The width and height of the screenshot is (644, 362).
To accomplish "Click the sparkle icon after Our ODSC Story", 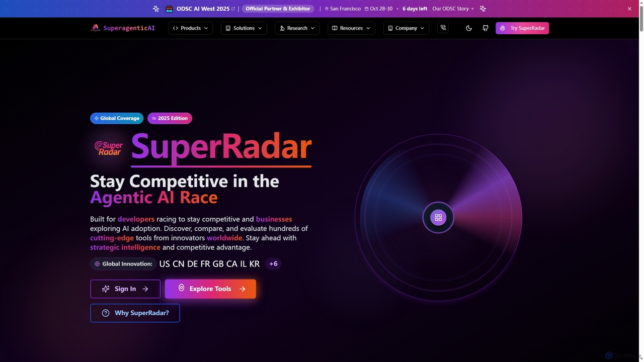I will (483, 9).
